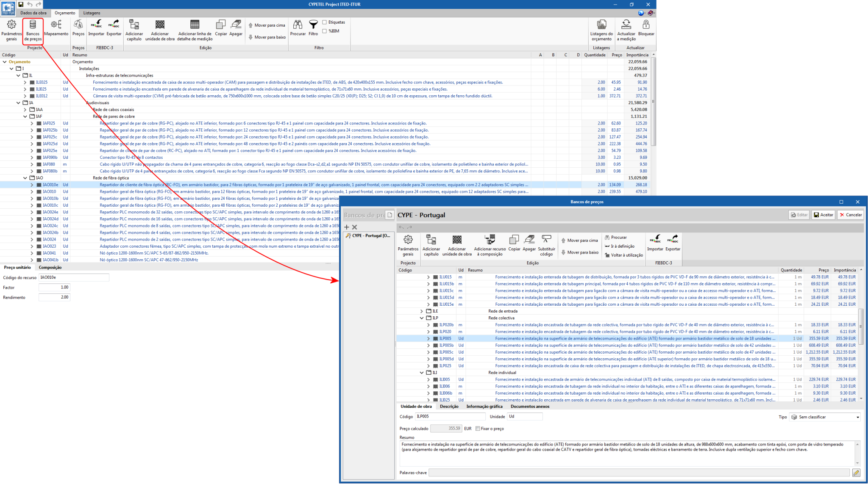Switch to the Listagens ribbon tab

tap(92, 13)
